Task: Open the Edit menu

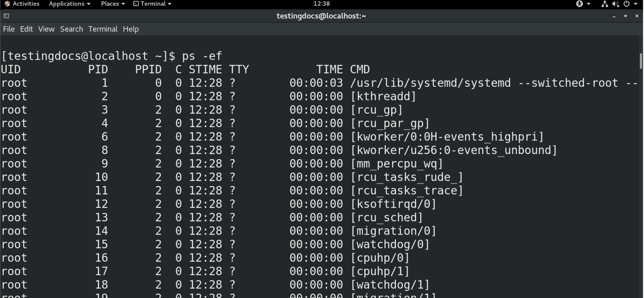Action: click(x=26, y=29)
